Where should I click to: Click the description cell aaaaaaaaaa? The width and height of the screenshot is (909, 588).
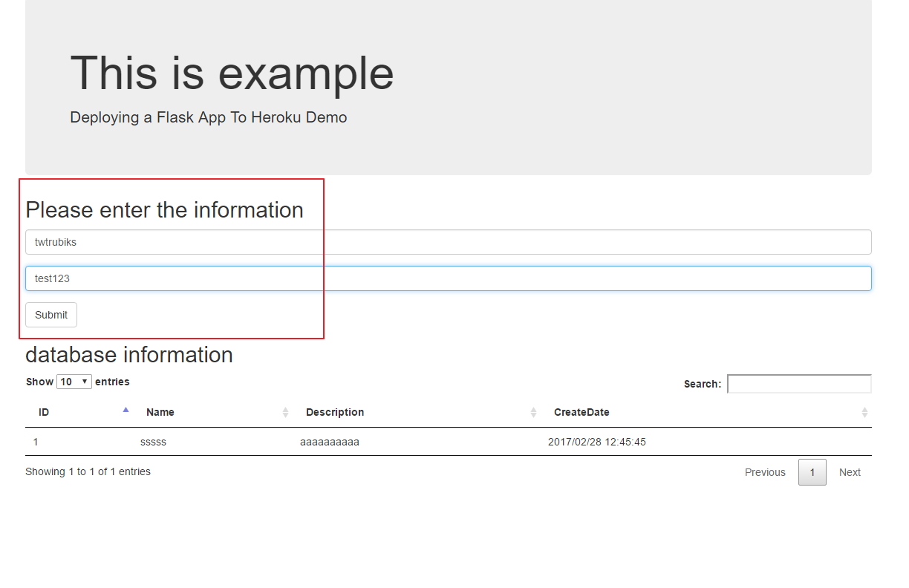click(330, 442)
